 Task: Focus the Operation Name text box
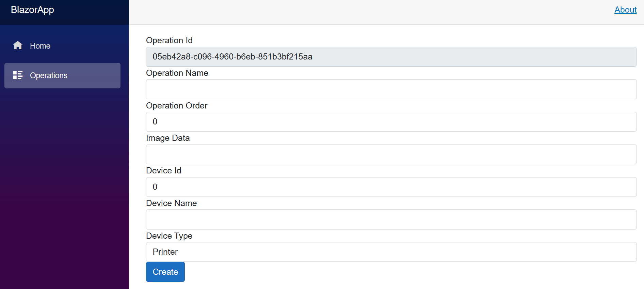tap(391, 89)
